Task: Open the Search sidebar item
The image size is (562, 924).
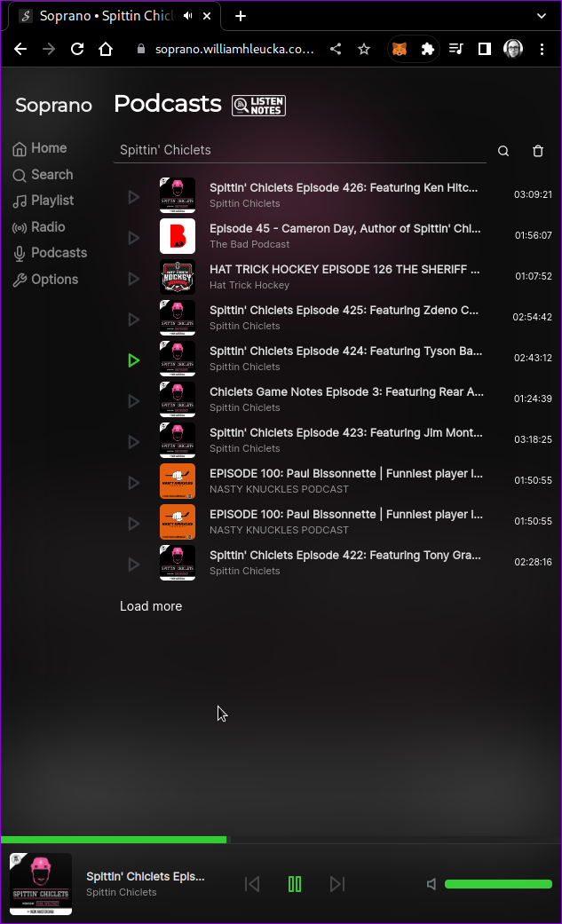Action: click(x=43, y=175)
